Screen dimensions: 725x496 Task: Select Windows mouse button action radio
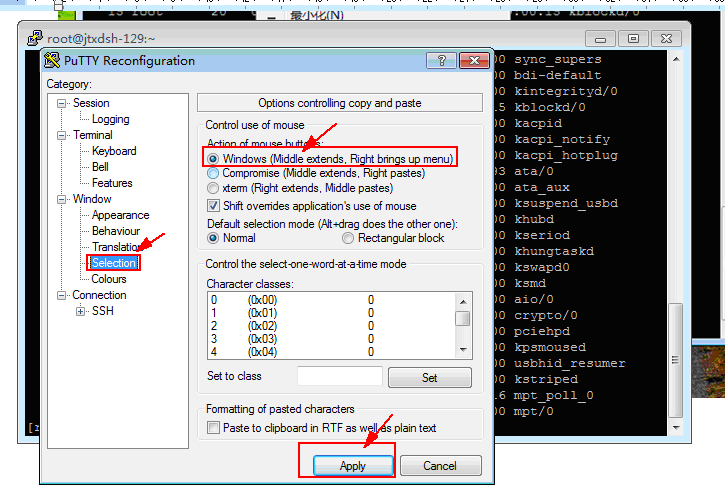pos(213,159)
